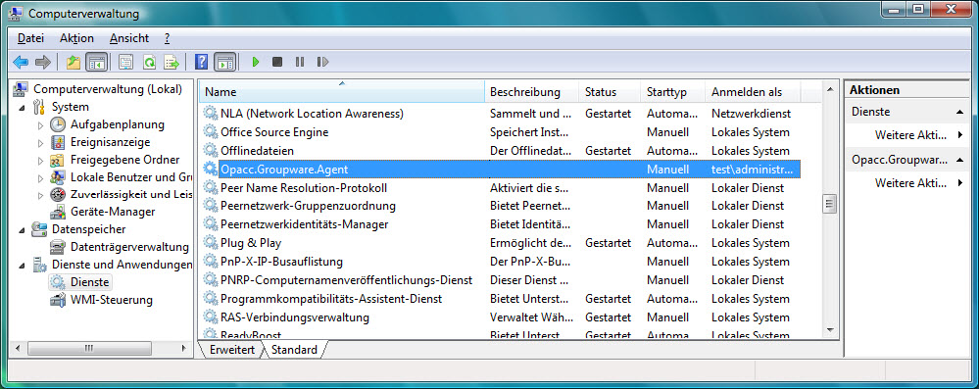Pause the service with pause icon
Screen dimensions: 980x390
click(300, 62)
